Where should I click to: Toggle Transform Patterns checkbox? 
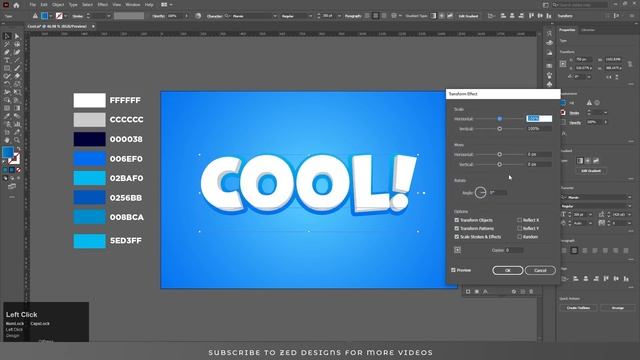coord(457,228)
